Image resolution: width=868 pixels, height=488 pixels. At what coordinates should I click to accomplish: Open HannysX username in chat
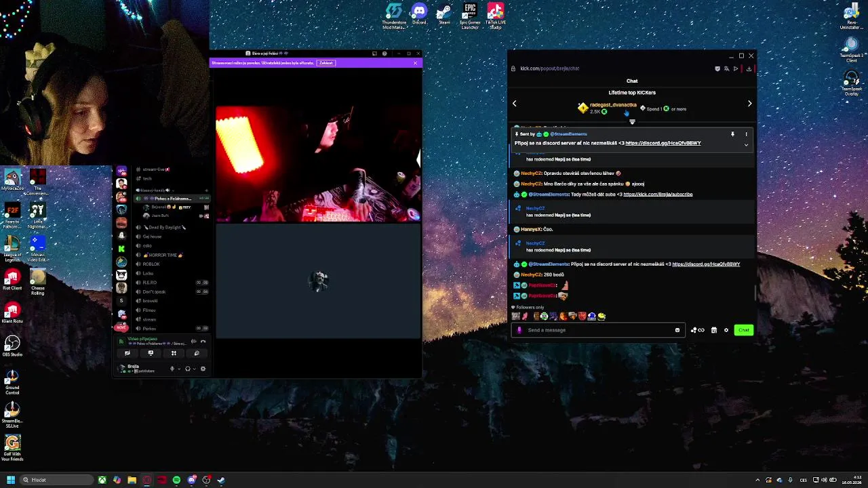(531, 229)
